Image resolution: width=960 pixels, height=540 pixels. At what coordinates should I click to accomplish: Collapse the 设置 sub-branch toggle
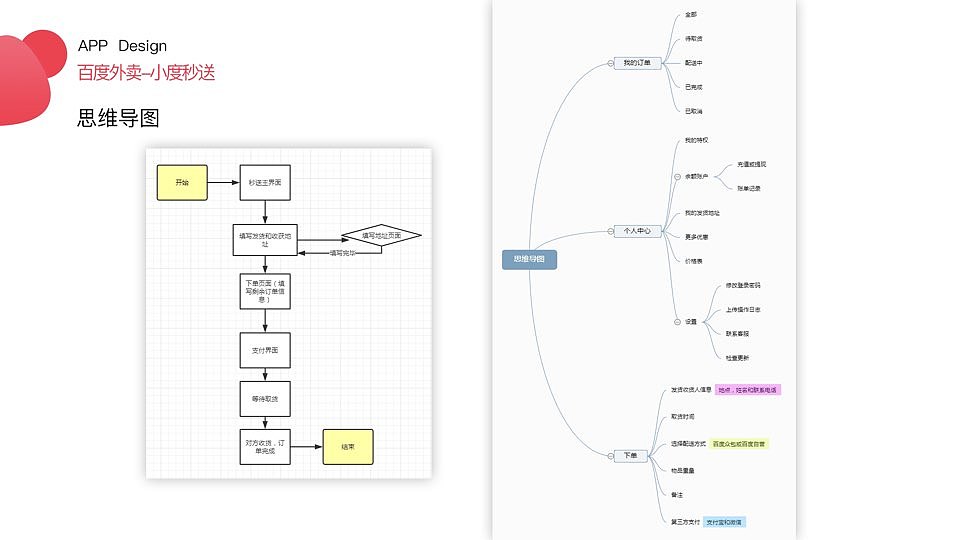(677, 322)
